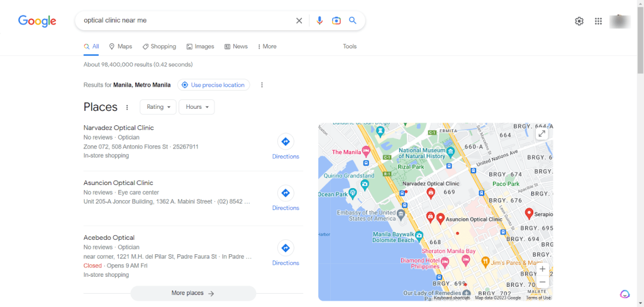Click National Museum of Natural History marker
Screen dimensions: 644x307
point(450,153)
